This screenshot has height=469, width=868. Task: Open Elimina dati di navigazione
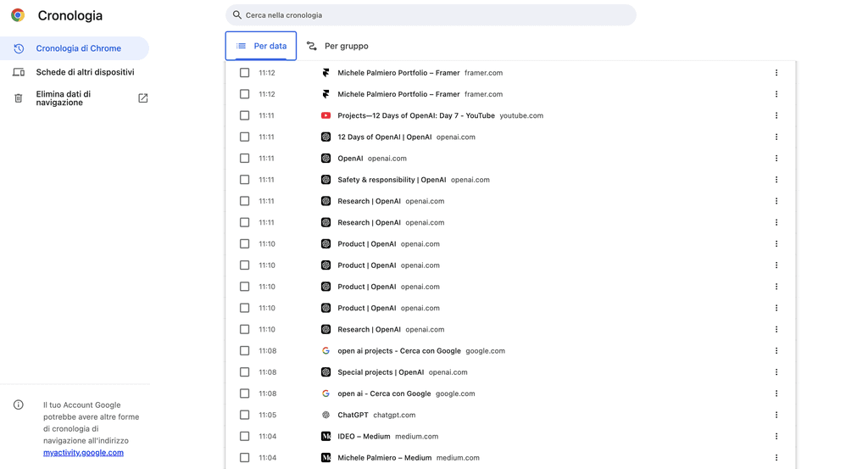(x=75, y=98)
